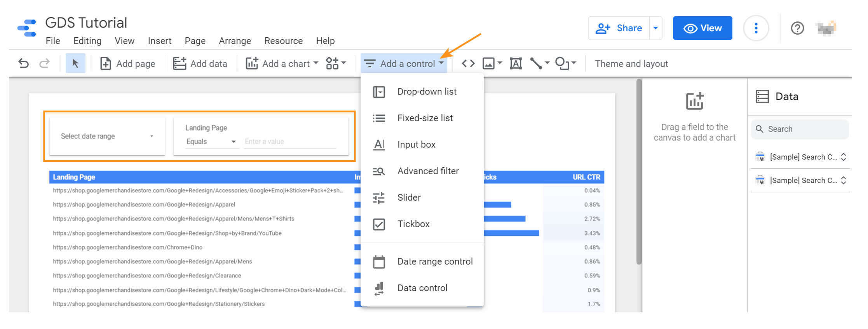Open the Shape tool dropdown
The image size is (868, 329).
coord(566,63)
